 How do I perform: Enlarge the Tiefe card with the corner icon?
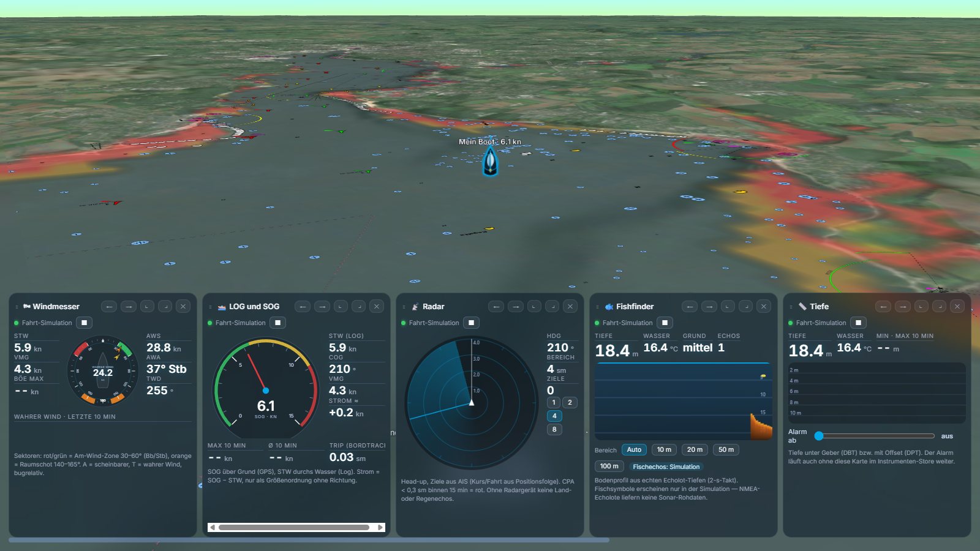[940, 306]
